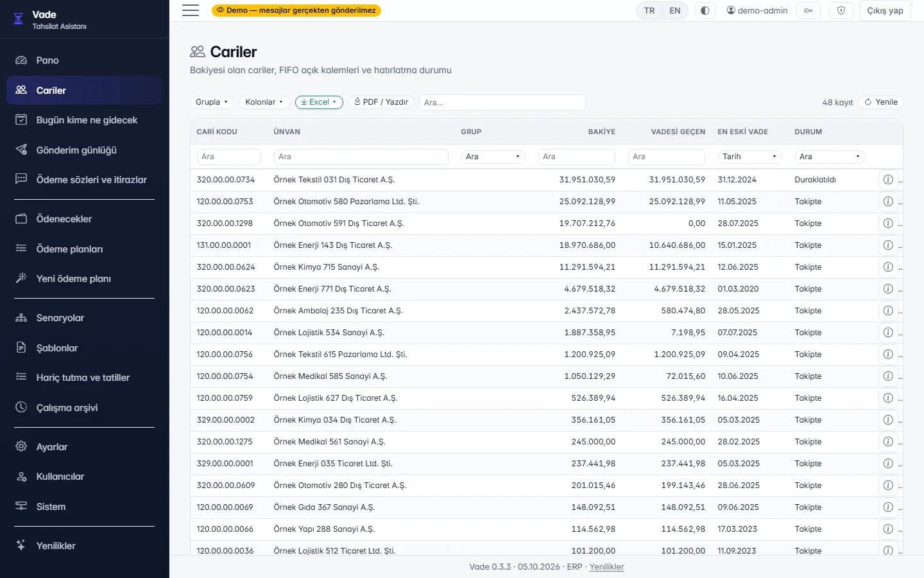The width and height of the screenshot is (924, 578).
Task: Open info for Örnek Otomotiv 580 row
Action: point(888,202)
